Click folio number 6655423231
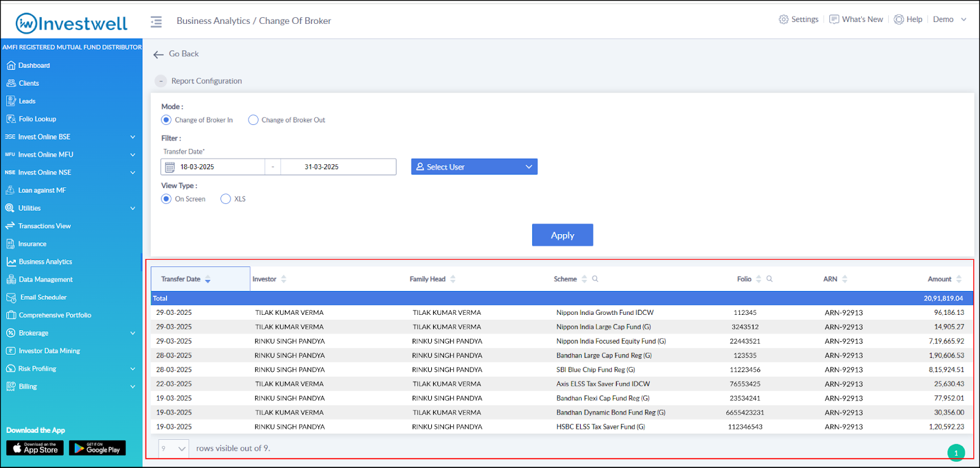This screenshot has width=980, height=468. (x=745, y=412)
